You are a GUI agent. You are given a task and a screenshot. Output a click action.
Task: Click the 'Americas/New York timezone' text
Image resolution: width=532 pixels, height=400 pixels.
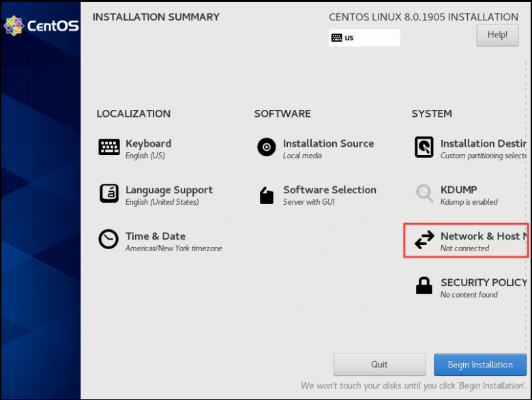[174, 248]
